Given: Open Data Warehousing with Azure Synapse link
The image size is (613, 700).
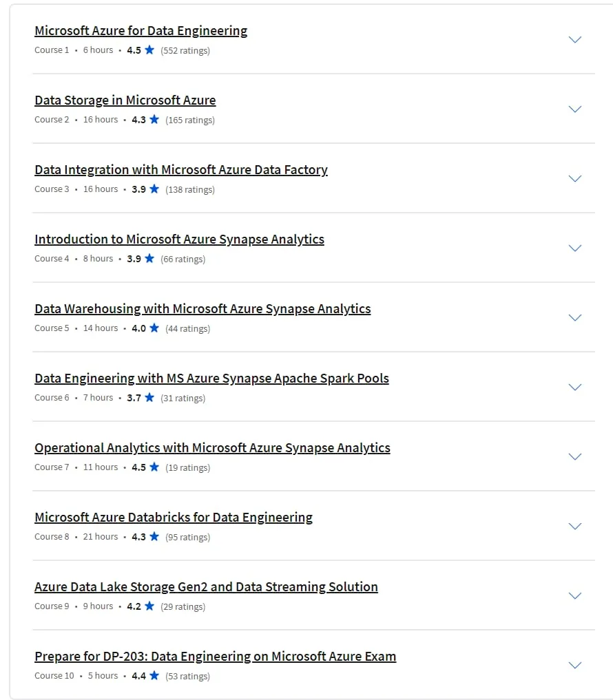Looking at the screenshot, I should (202, 309).
